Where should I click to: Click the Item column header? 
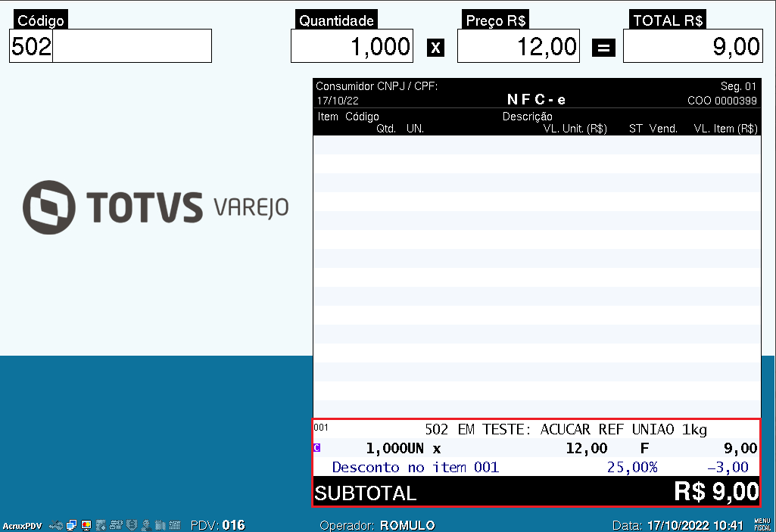click(328, 117)
